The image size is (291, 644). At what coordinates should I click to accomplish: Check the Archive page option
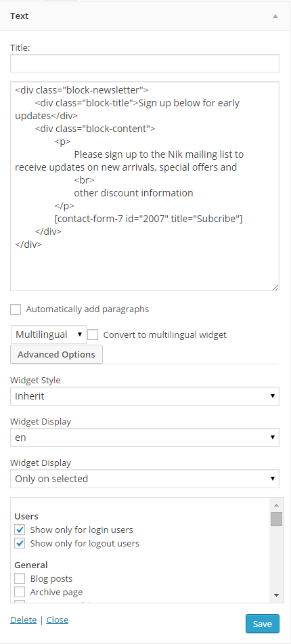pos(20,592)
